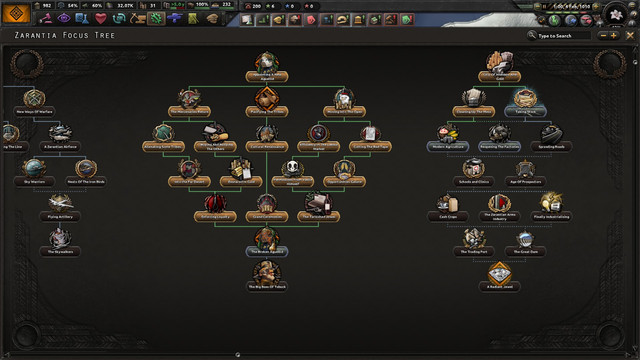Select the Pacifying The Tribes focus

point(267,103)
